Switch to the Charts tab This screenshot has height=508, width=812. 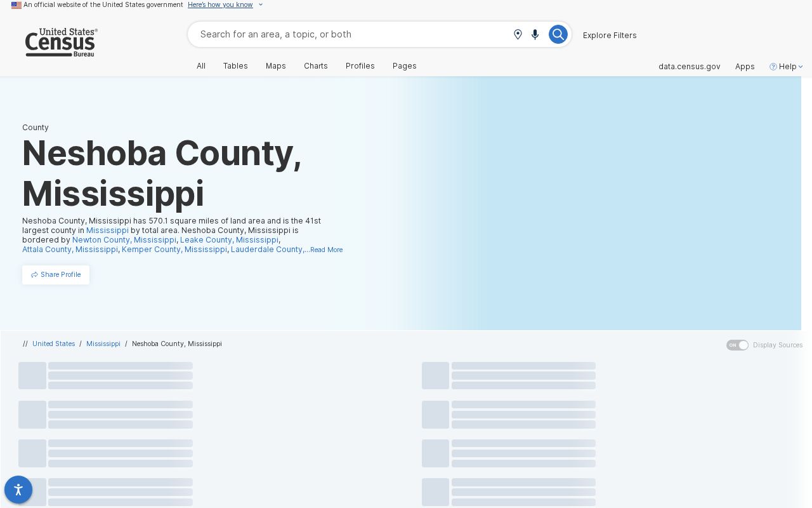[316, 66]
